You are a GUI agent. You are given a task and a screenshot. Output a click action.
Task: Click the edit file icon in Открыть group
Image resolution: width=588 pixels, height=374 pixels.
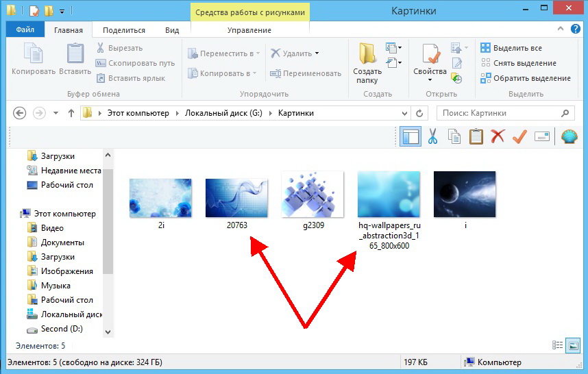coord(456,63)
